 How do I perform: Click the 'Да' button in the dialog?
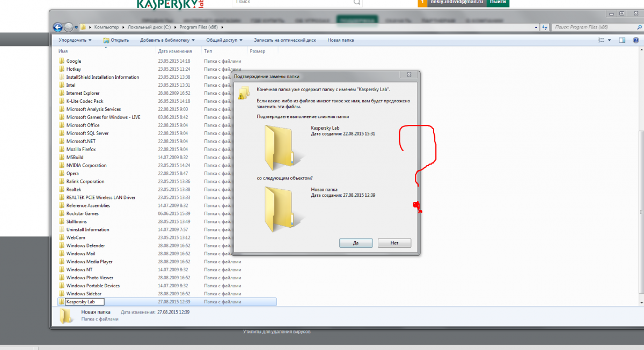click(x=356, y=243)
